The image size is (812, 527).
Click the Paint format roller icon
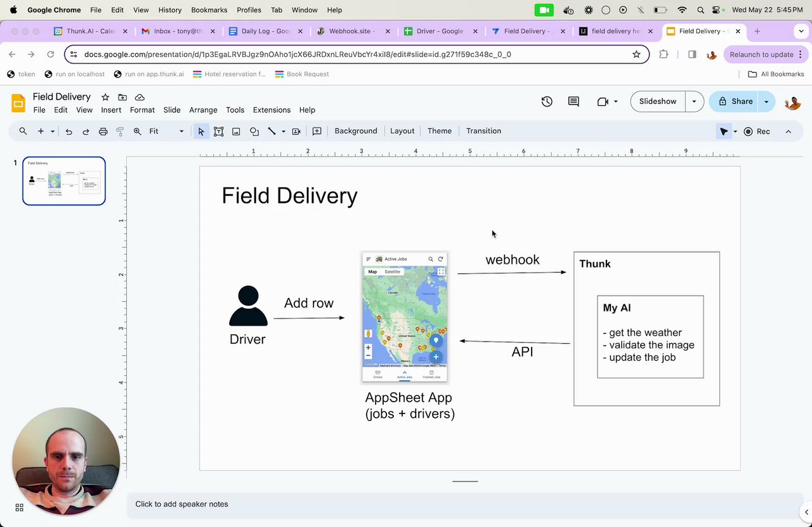(120, 131)
